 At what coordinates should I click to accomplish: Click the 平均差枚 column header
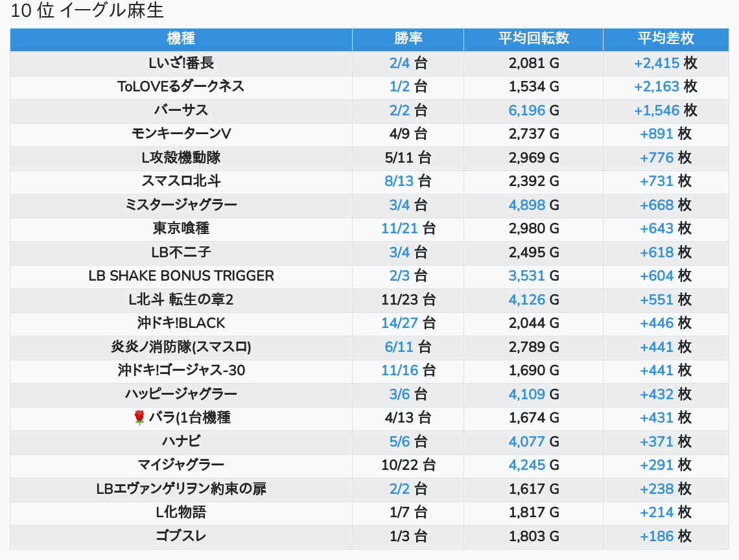[665, 39]
